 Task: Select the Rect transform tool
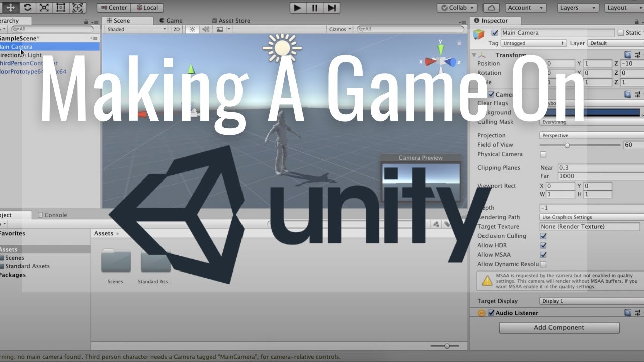(x=60, y=8)
